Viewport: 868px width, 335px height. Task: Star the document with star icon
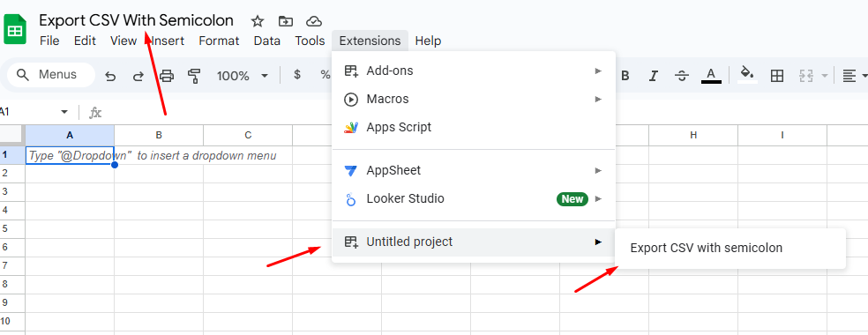click(257, 21)
